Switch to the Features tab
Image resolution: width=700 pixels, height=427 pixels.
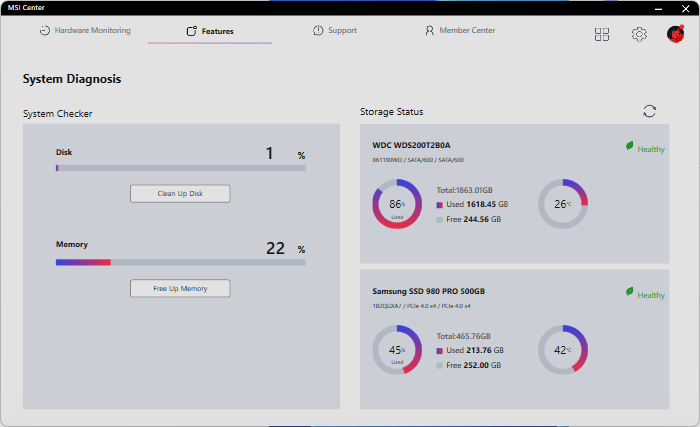coord(210,31)
